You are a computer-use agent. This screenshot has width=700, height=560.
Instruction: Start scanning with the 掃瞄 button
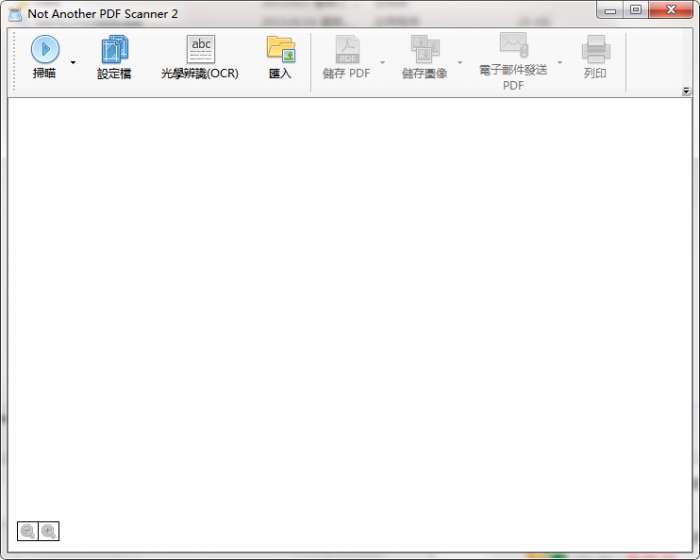click(45, 57)
